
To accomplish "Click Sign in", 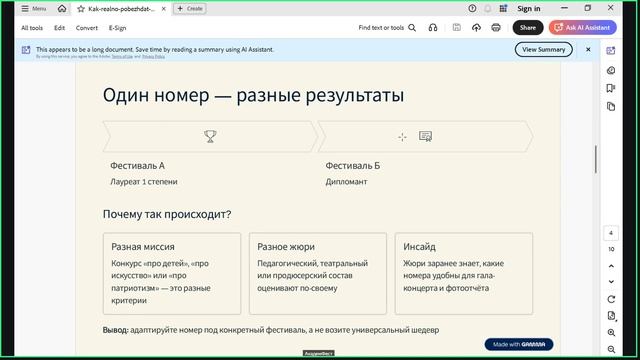I will point(529,9).
